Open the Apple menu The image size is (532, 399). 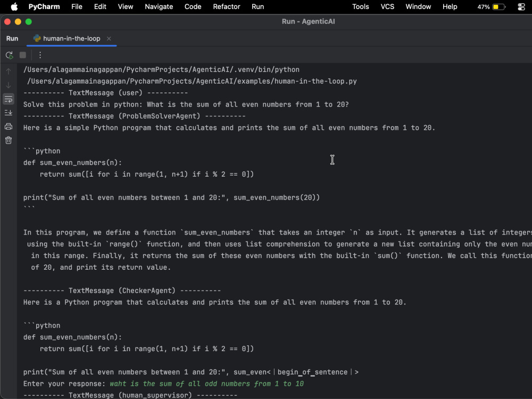point(14,7)
